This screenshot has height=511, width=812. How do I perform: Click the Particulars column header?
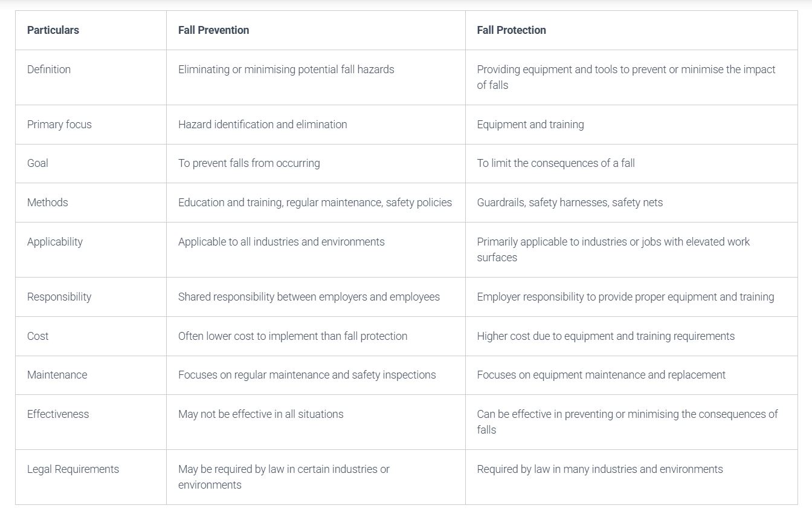53,30
